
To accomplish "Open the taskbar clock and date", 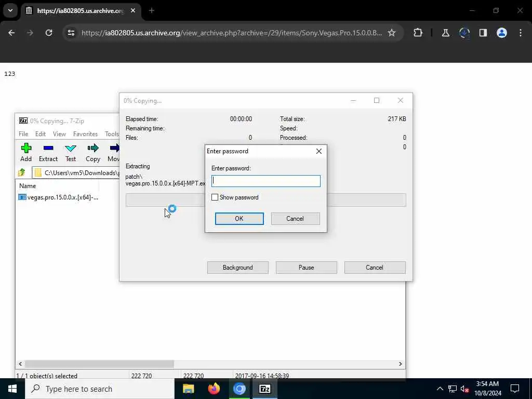I will (x=487, y=389).
